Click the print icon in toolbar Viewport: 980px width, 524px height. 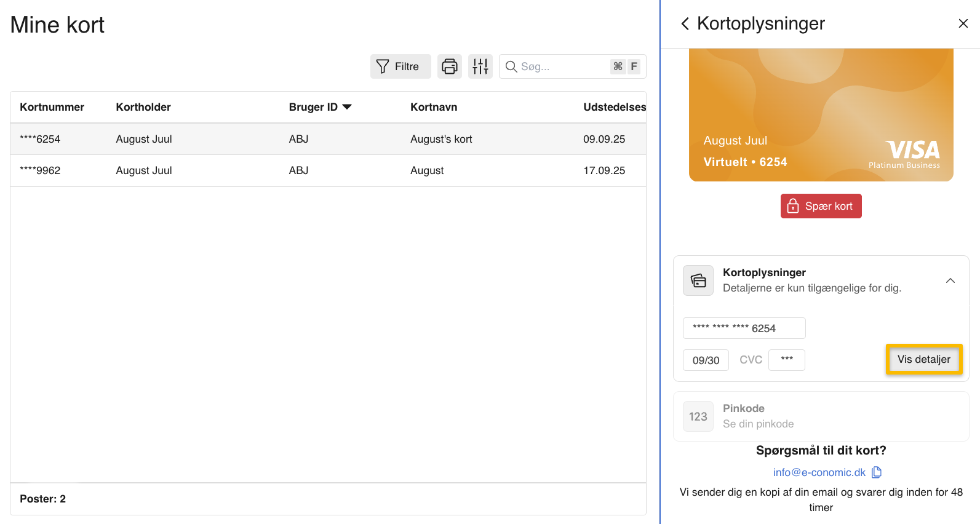tap(450, 66)
